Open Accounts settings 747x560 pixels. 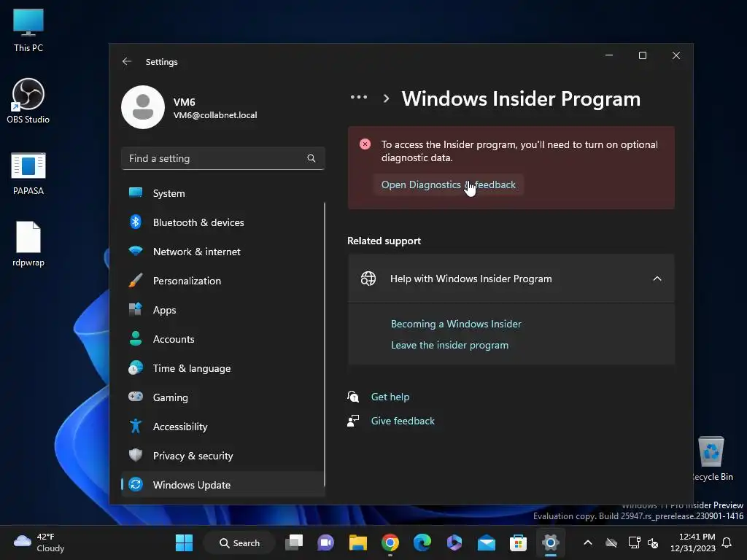pos(223,339)
